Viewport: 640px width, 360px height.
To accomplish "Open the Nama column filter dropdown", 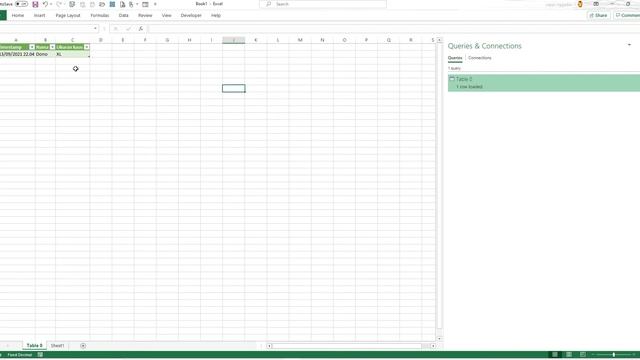I will 52,47.
